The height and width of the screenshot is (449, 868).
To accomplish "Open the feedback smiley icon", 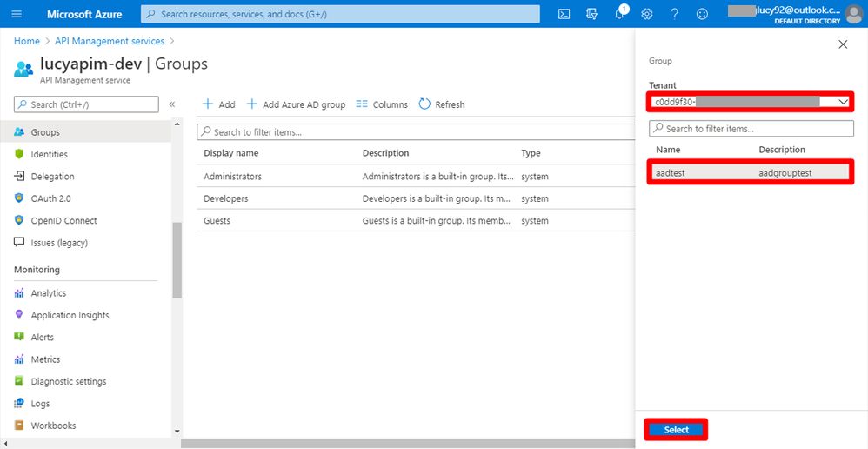I will tap(703, 14).
